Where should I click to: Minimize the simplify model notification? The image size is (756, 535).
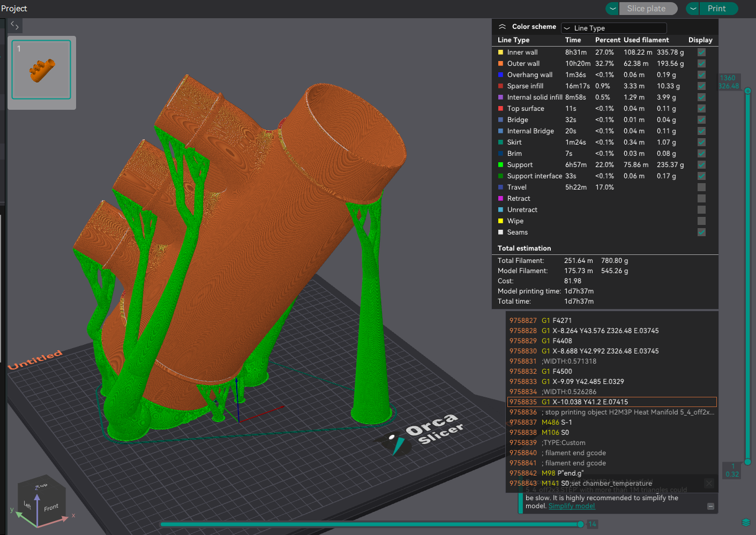710,506
